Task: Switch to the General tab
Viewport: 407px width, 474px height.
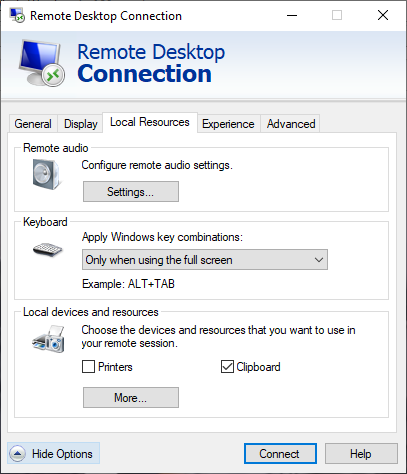Action: click(x=33, y=124)
